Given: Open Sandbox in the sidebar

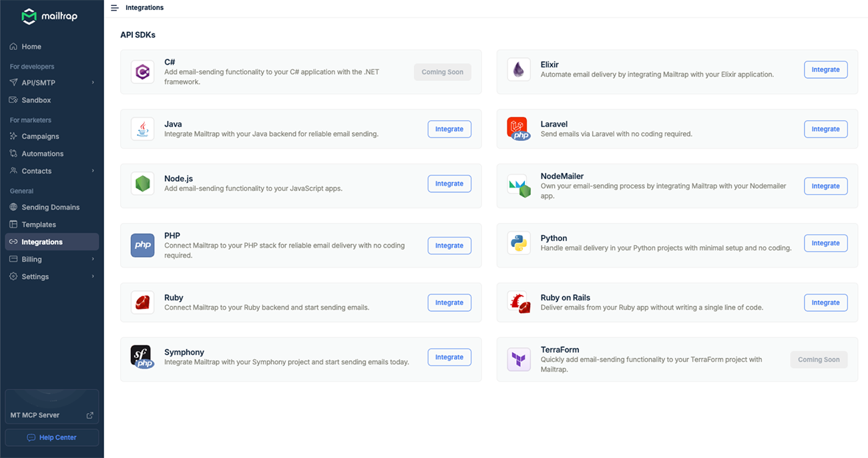Looking at the screenshot, I should 52,100.
